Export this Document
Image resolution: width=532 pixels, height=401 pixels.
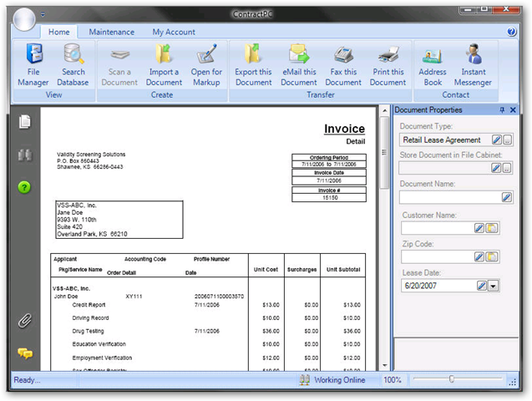click(253, 65)
